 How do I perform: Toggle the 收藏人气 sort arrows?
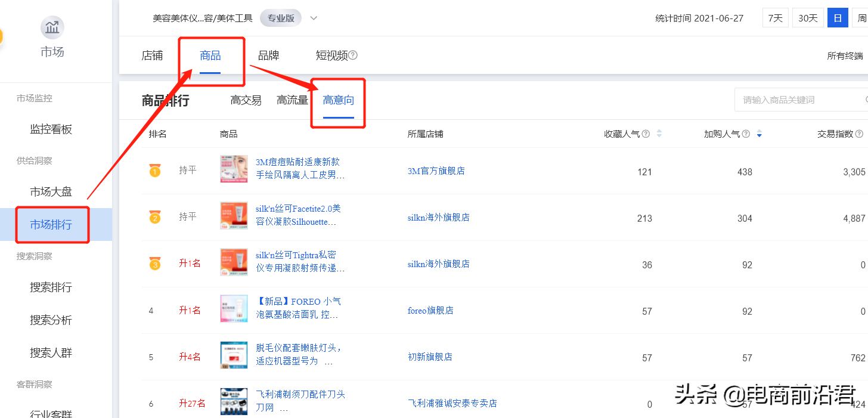click(659, 134)
